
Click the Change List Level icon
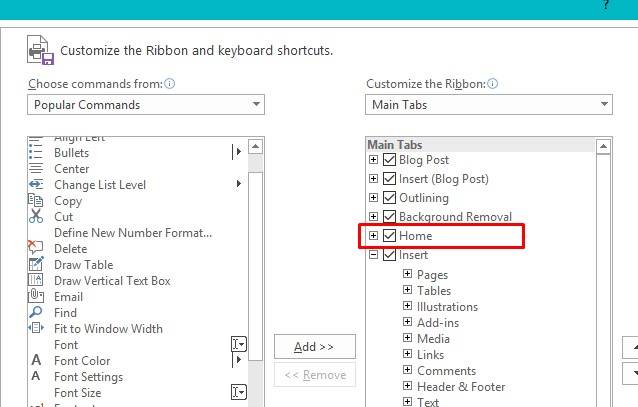tap(35, 184)
